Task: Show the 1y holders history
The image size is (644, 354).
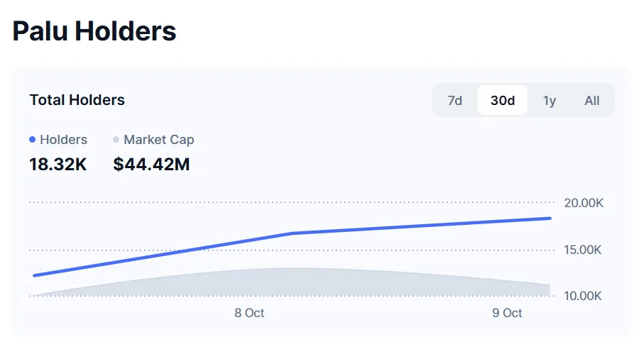Action: [x=550, y=101]
